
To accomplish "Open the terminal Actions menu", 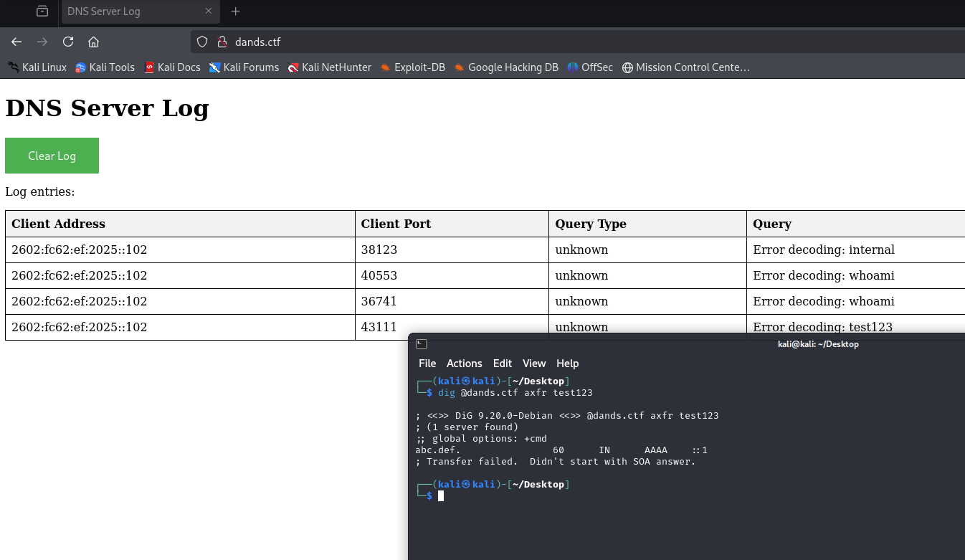I will pyautogui.click(x=464, y=364).
